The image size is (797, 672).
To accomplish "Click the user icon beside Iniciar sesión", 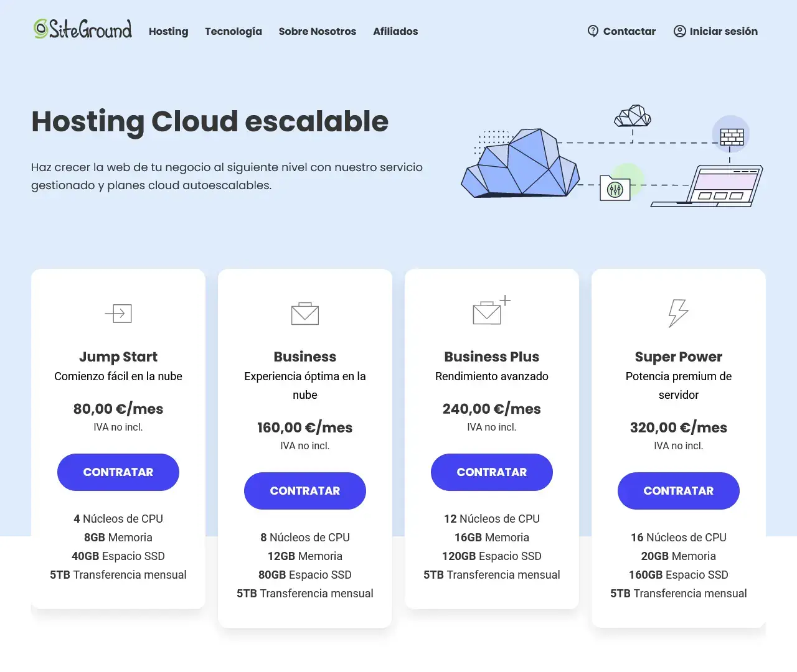I will click(x=680, y=31).
